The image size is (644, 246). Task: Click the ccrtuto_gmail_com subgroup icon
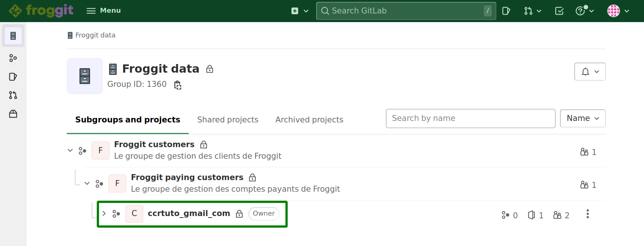coord(116,214)
